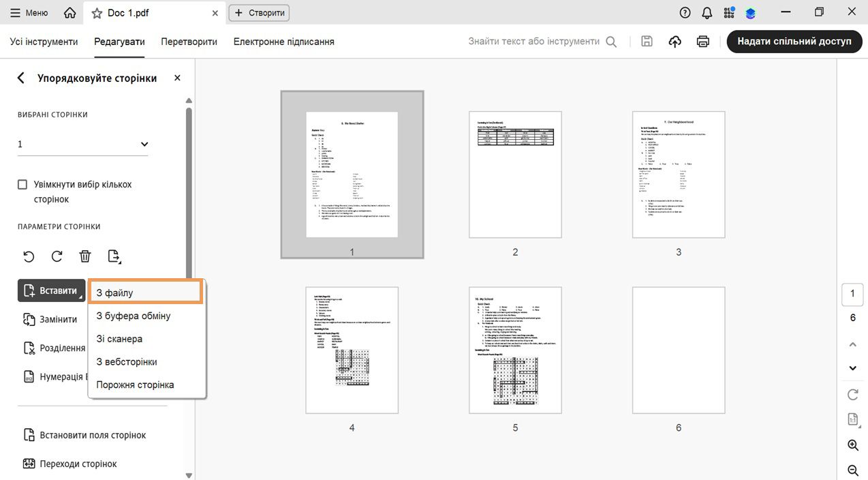This screenshot has height=480, width=868.
Task: Switch to Редагувати tab
Action: (119, 42)
